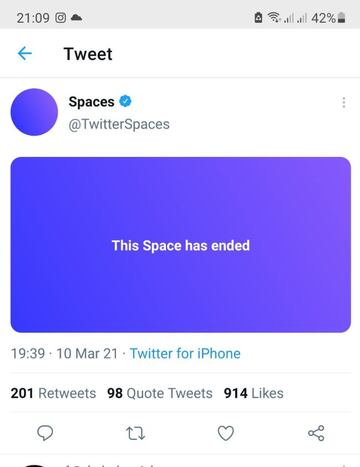View the 201 Retweets list
360x467 pixels.
click(53, 393)
